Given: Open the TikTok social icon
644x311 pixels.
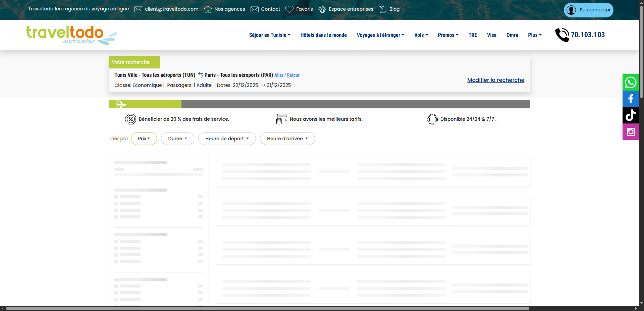Looking at the screenshot, I should click(x=631, y=115).
